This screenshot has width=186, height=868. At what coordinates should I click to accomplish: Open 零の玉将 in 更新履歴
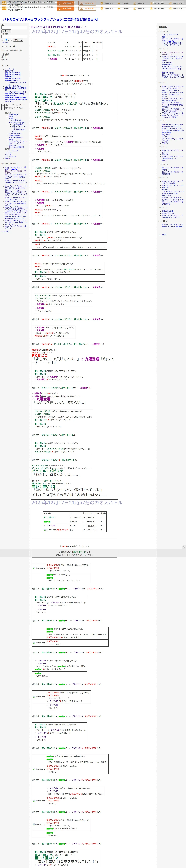point(165,154)
